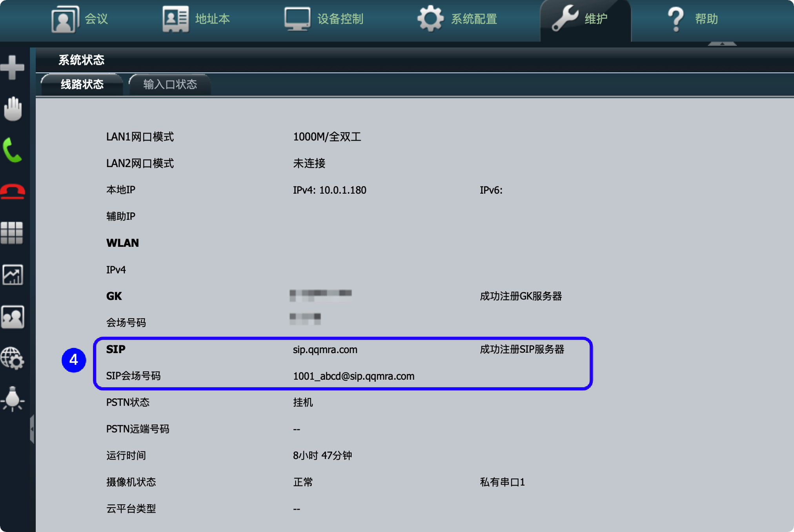Click the 辅助IP label
Screen dimensions: 794x532
(x=121, y=217)
